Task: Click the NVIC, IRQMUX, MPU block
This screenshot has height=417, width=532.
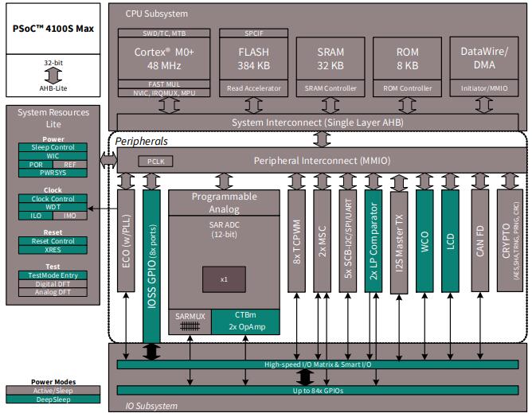Action: [164, 92]
